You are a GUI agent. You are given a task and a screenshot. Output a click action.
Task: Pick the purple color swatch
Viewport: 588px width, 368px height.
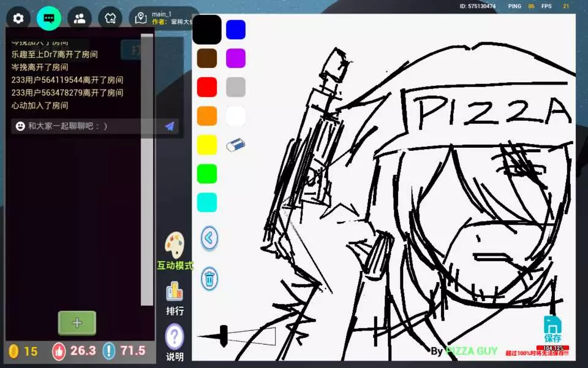[x=236, y=58]
